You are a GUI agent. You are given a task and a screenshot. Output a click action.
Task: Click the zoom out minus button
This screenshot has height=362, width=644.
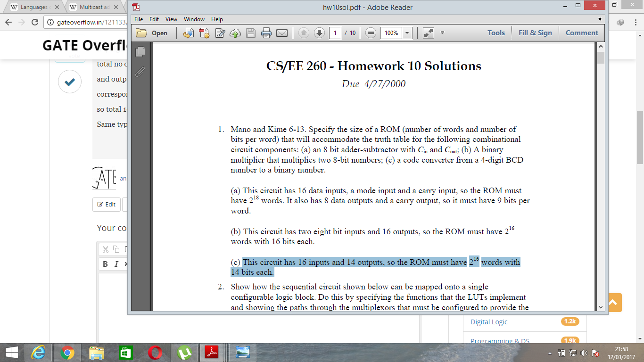coord(371,33)
